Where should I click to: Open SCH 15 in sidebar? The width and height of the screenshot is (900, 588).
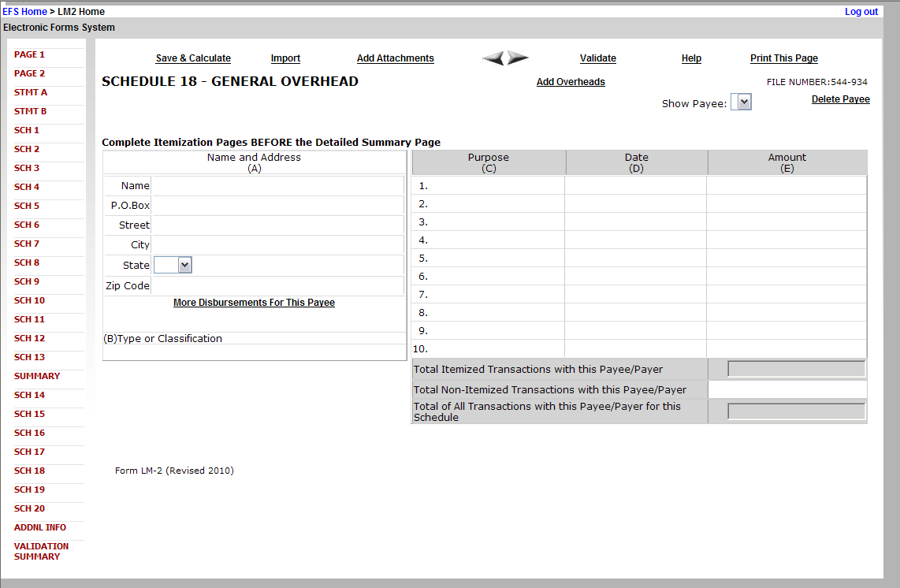[x=29, y=415]
